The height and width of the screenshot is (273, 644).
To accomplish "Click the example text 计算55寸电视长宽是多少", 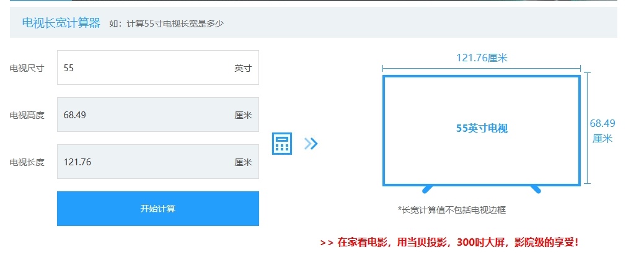I will point(175,24).
